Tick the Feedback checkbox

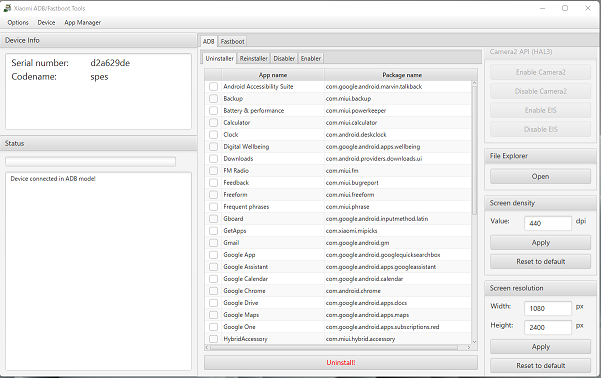213,183
